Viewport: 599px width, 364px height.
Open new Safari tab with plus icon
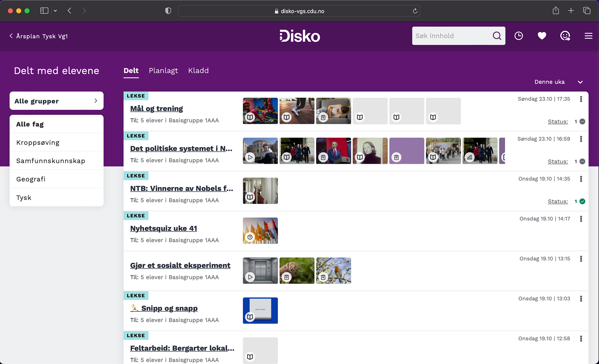click(x=571, y=11)
